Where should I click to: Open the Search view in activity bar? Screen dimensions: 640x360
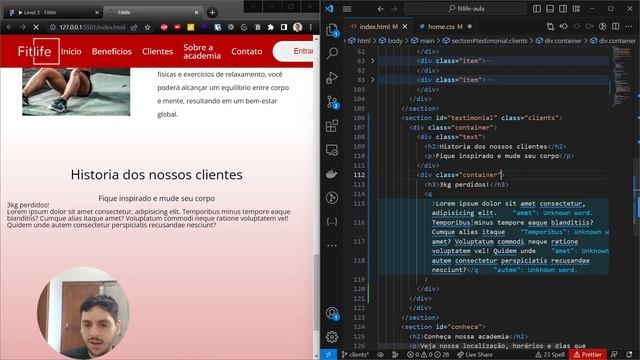332,53
